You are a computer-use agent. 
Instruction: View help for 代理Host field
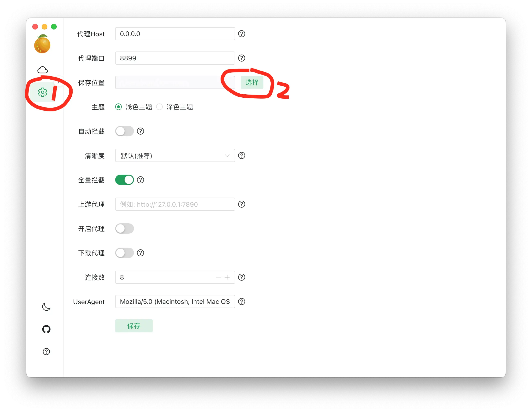(x=241, y=34)
